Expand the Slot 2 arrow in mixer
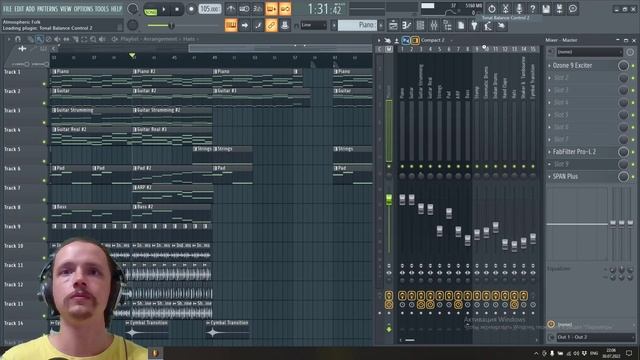640x360 pixels. (x=549, y=78)
